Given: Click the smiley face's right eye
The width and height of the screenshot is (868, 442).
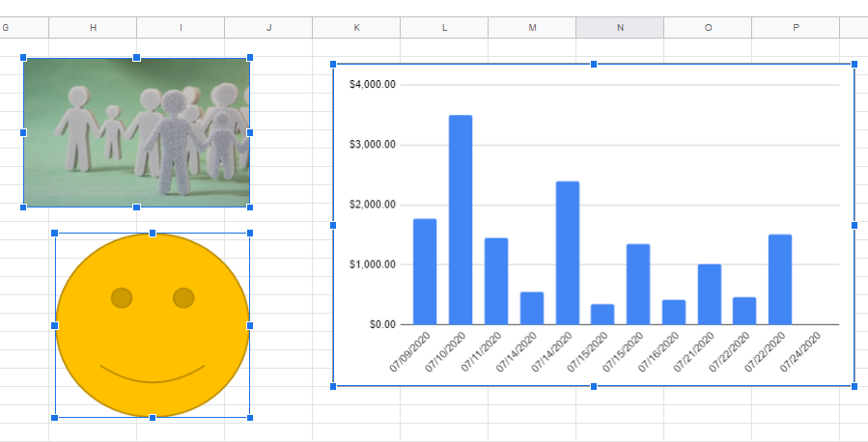Looking at the screenshot, I should pyautogui.click(x=183, y=297).
